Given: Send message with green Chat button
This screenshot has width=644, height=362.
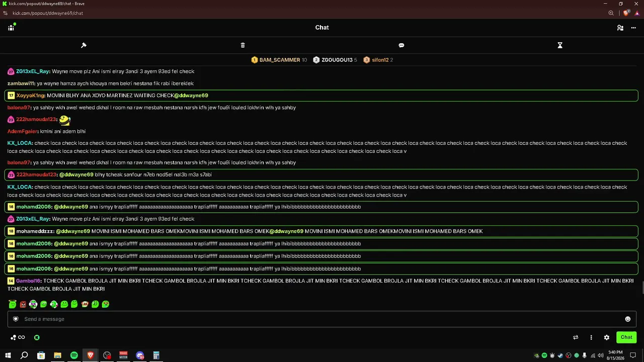Looking at the screenshot, I should (626, 337).
